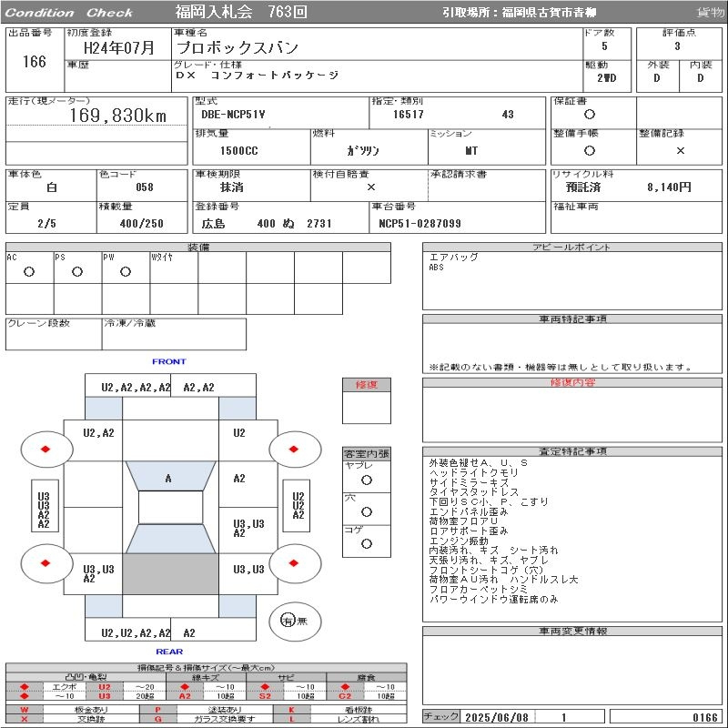Select the wheel marker beside the U3,U3 A2 quarter panel

point(46,563)
